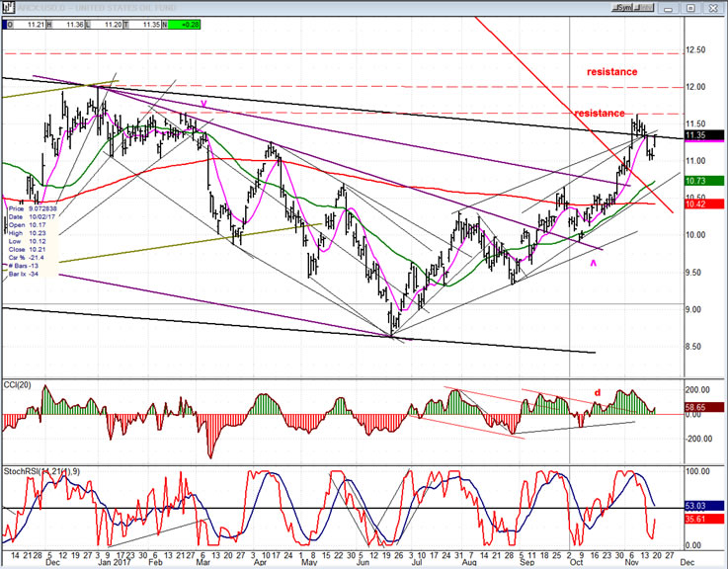728x569 pixels.
Task: Click the Open price field showing 11.21
Action: coord(36,25)
